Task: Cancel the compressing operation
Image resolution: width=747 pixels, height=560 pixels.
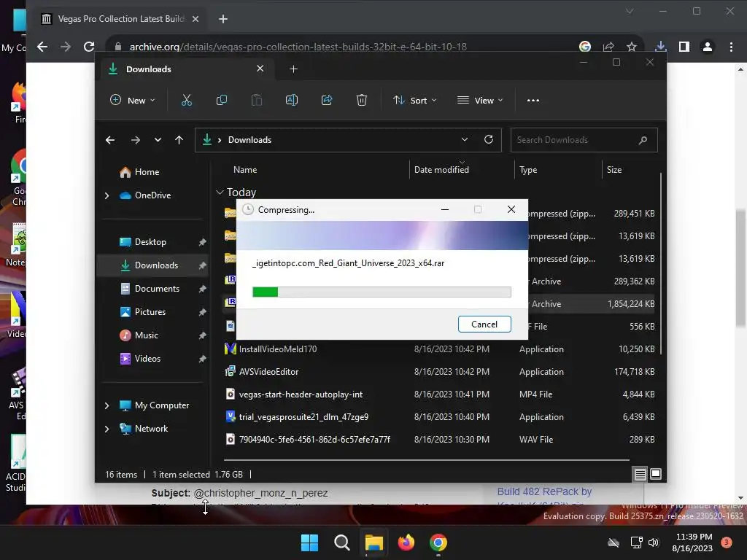Action: [x=484, y=324]
